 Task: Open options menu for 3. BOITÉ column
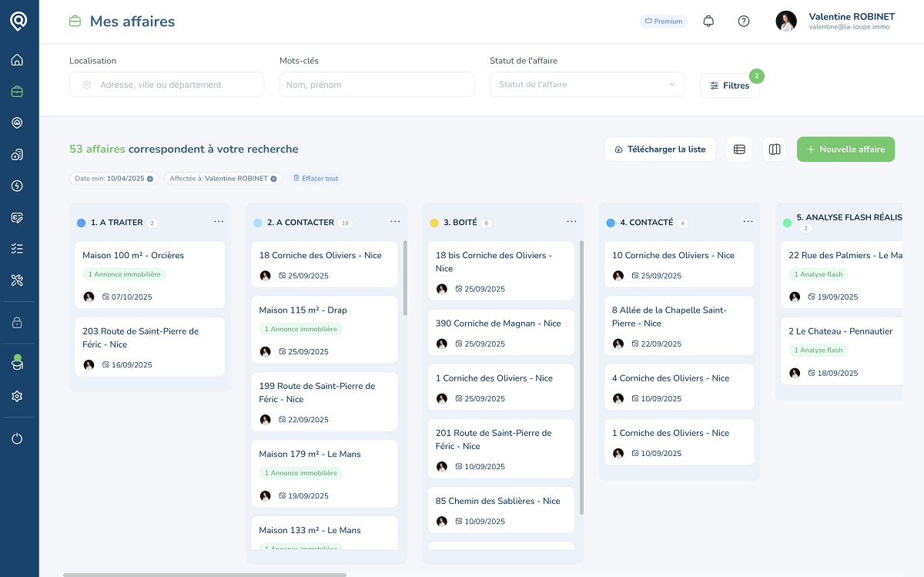click(571, 222)
